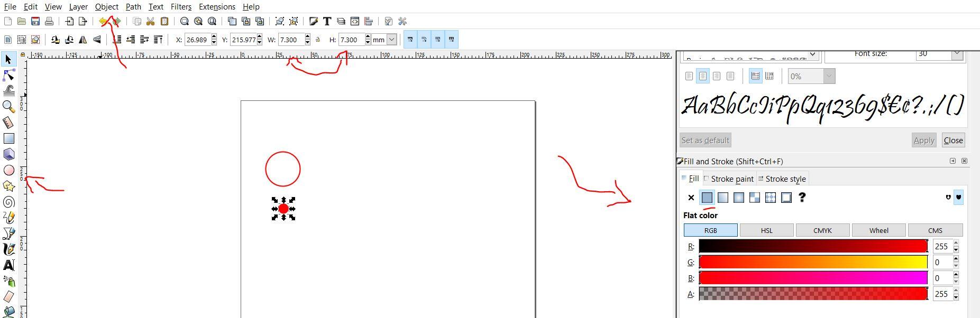Open the mm units dropdown
This screenshot has width=980, height=318.
392,40
